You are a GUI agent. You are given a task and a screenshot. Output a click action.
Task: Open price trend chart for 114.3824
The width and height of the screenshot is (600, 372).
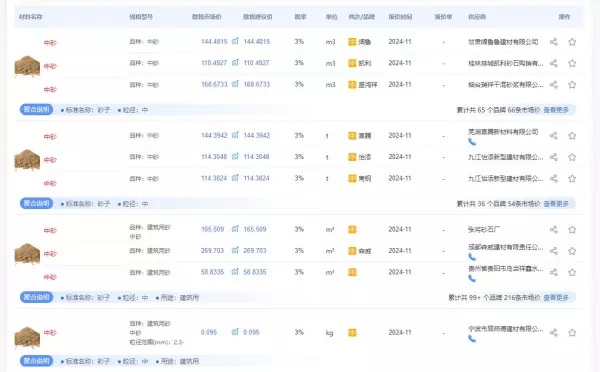pyautogui.click(x=235, y=178)
